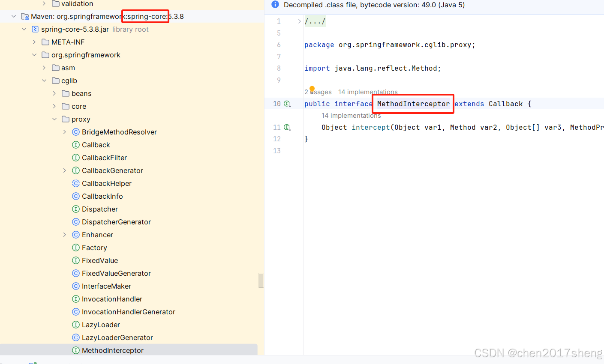This screenshot has height=364, width=604.
Task: Click the CallbackGenerator interface icon
Action: pyautogui.click(x=76, y=170)
